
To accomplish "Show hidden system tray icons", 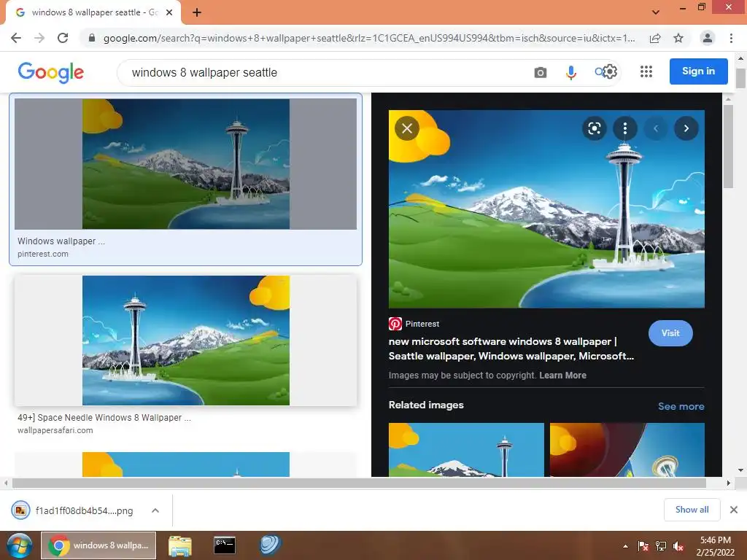I will [625, 546].
